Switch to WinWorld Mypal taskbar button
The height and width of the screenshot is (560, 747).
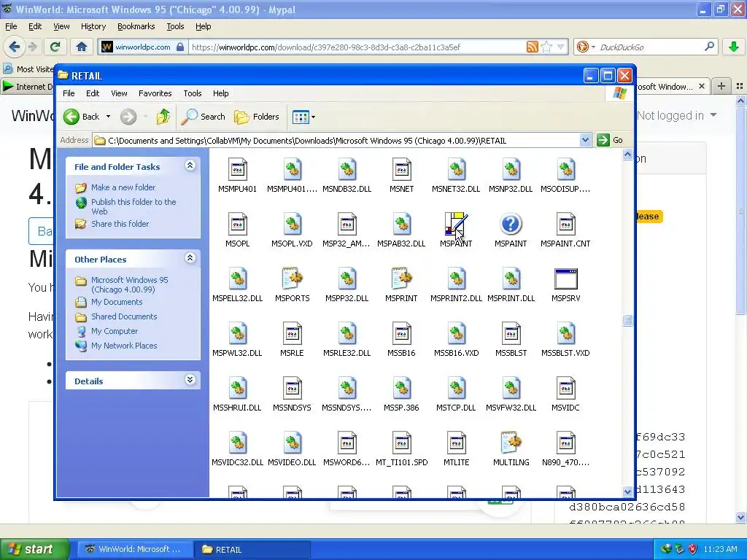click(134, 549)
